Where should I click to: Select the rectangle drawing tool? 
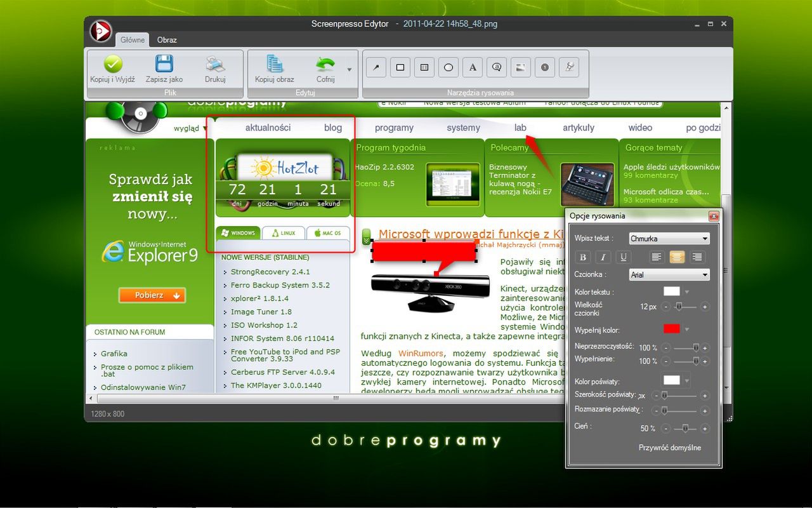point(400,67)
